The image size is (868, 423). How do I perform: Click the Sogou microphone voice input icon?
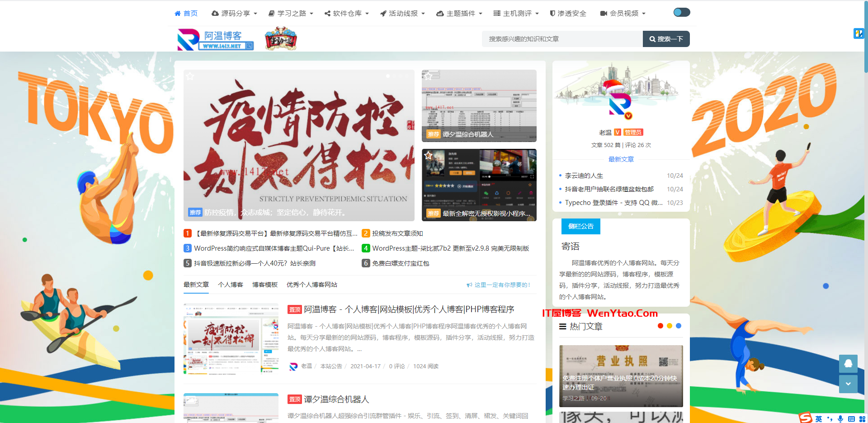pos(840,419)
